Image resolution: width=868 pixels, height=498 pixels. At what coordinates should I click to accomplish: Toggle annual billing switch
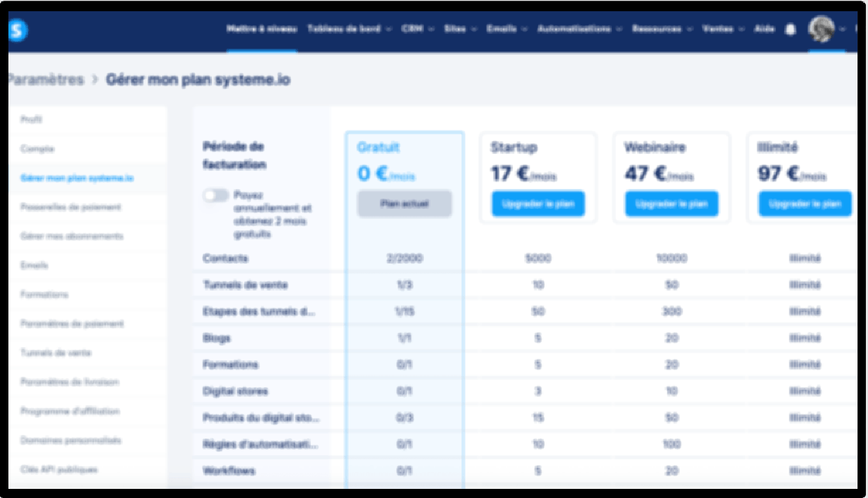(216, 196)
